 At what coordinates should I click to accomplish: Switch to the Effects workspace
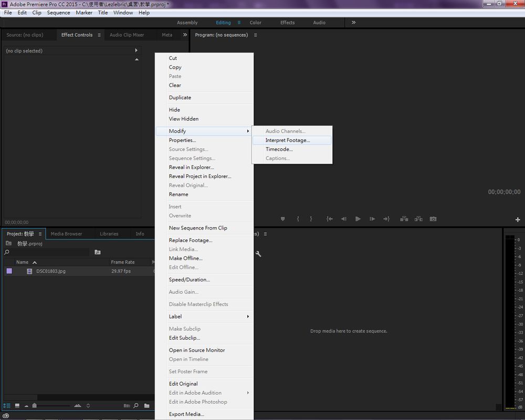288,23
